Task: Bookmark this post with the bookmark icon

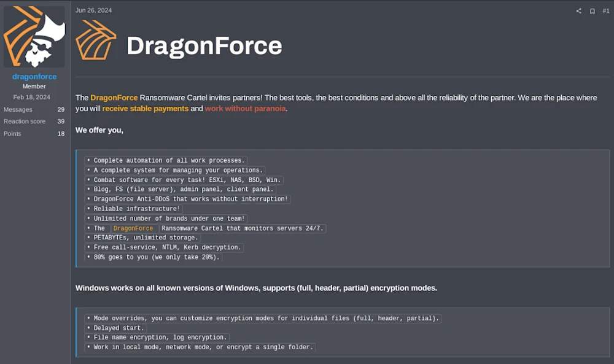Action: [x=591, y=10]
